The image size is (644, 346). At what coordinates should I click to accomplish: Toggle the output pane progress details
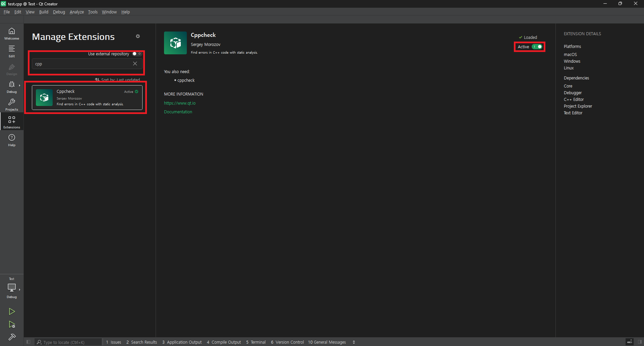[x=630, y=342]
